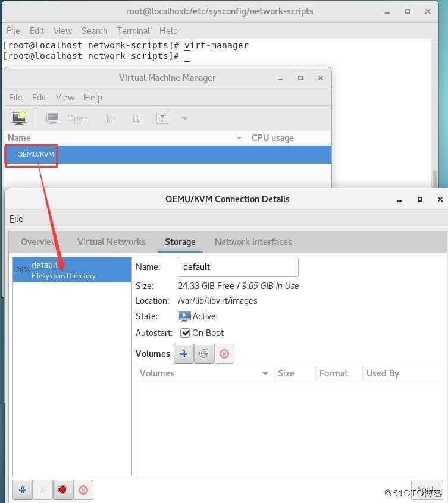Switch to the Virtual Networks tab

pos(111,242)
